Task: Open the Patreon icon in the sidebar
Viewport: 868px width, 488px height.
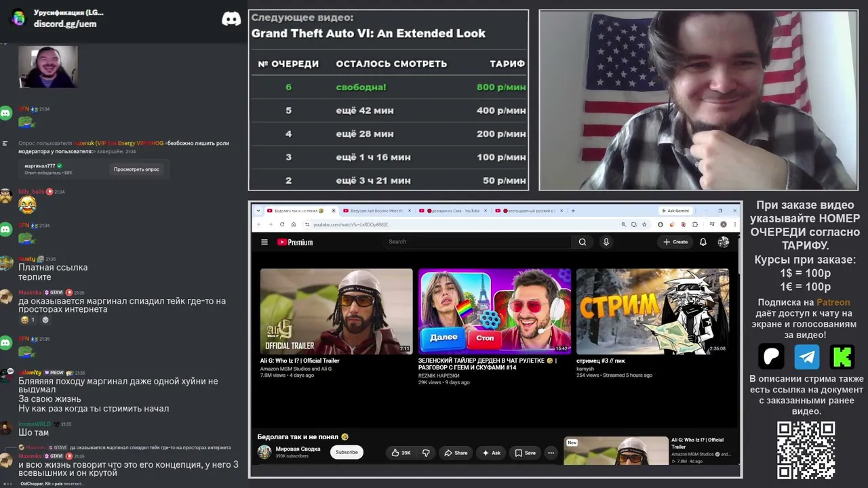Action: click(772, 357)
